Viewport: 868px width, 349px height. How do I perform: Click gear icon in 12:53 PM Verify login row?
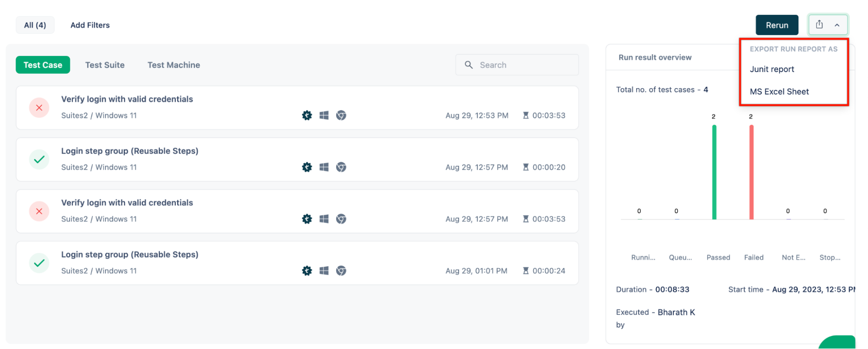pyautogui.click(x=307, y=115)
